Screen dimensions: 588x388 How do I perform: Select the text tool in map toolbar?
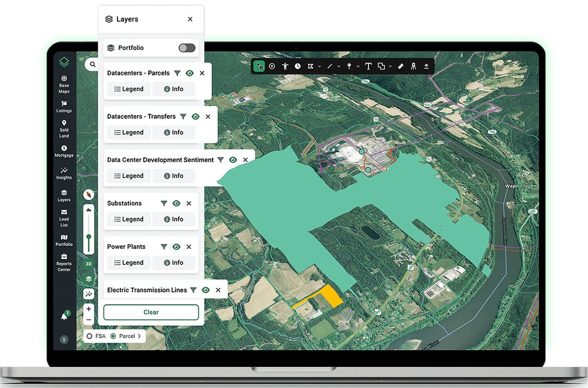(368, 66)
